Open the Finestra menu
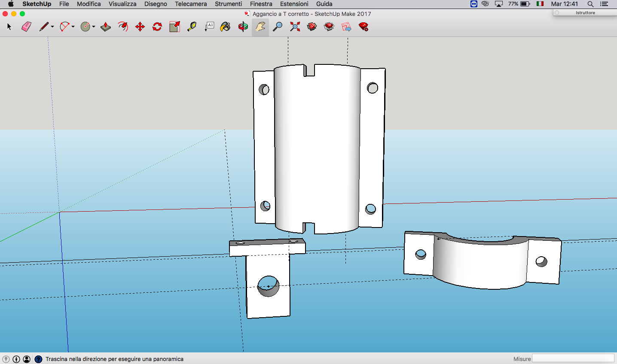This screenshot has width=617, height=364. pos(261,4)
